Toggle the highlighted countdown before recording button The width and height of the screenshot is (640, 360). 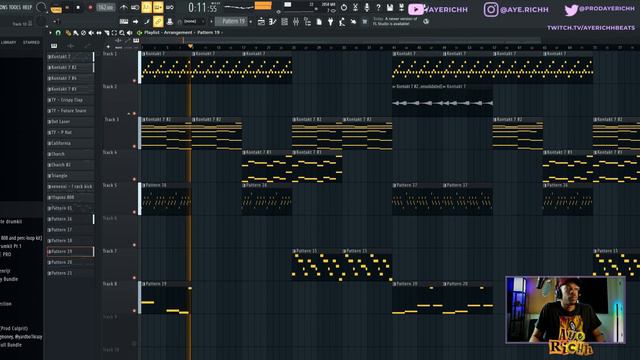click(x=146, y=7)
